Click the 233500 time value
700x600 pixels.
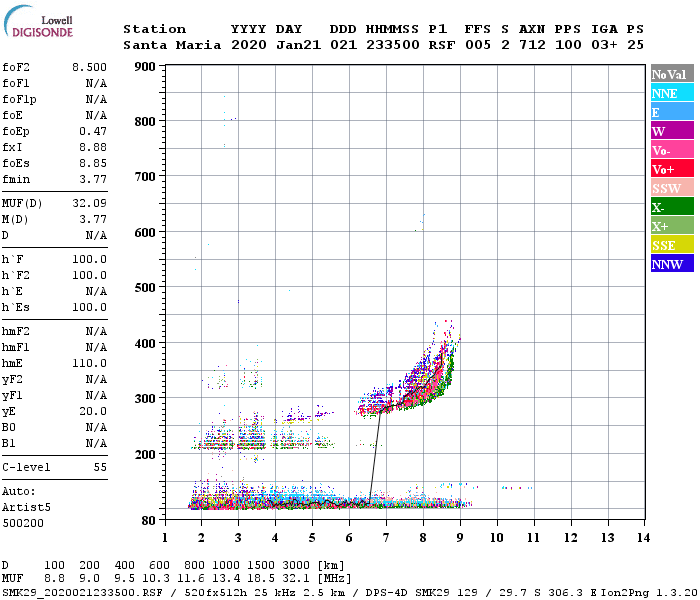(393, 45)
